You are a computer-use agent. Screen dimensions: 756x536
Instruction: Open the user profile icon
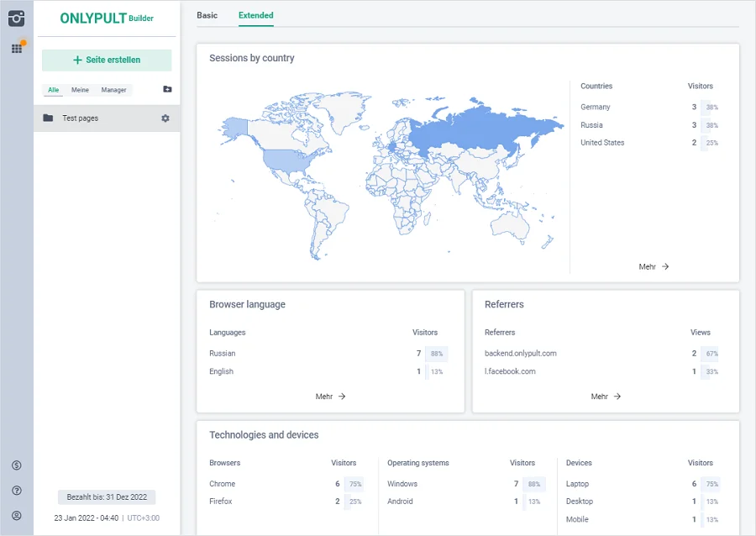[x=16, y=516]
